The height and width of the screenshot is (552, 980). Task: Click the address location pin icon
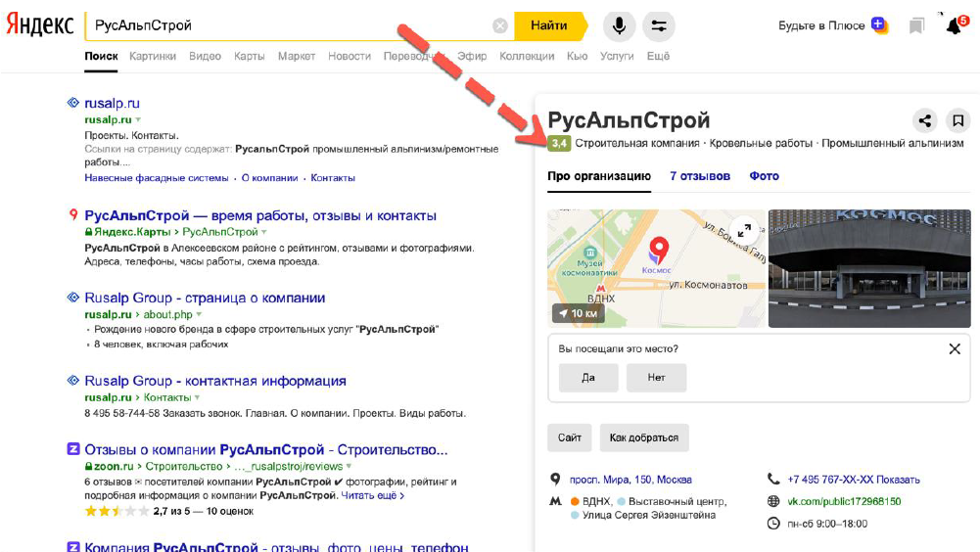pos(555,479)
